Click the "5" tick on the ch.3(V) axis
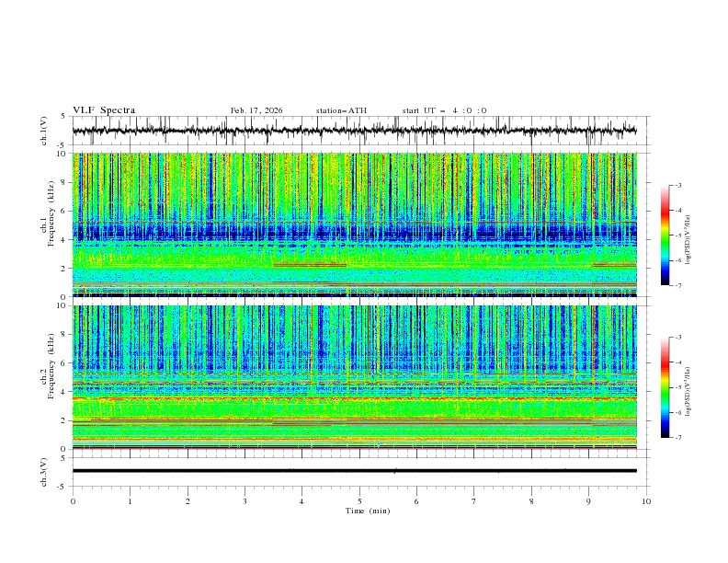Screen dimensions: 728x563 tap(63, 458)
